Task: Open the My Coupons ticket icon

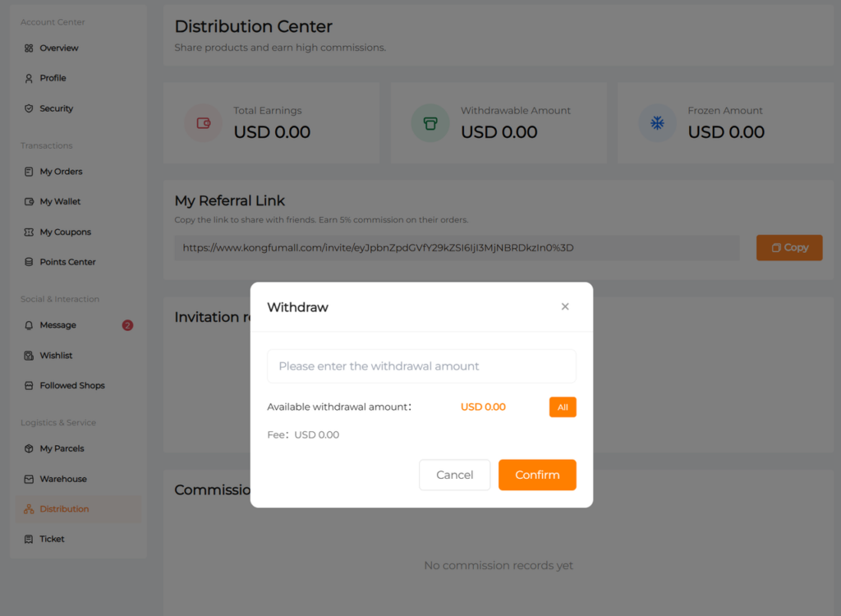Action: [x=29, y=232]
